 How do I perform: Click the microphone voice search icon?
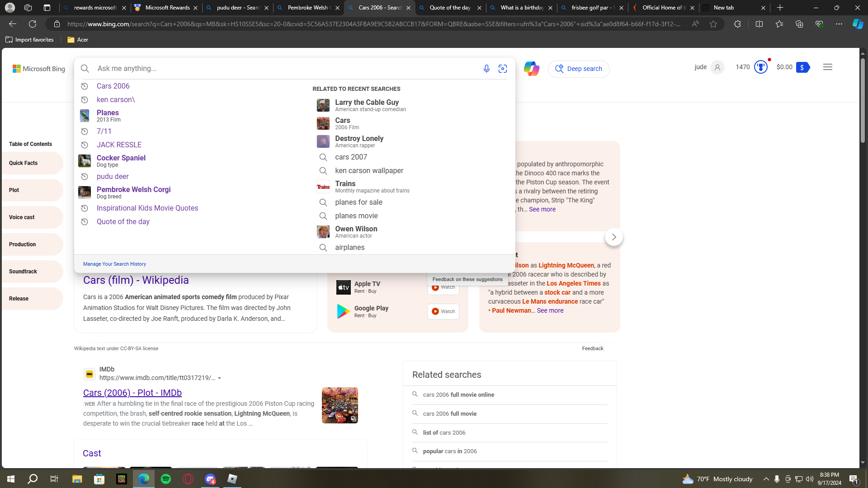click(486, 69)
